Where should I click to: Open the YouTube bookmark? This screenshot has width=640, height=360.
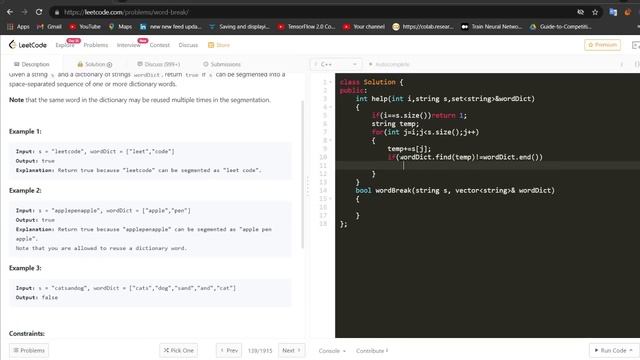pos(85,27)
